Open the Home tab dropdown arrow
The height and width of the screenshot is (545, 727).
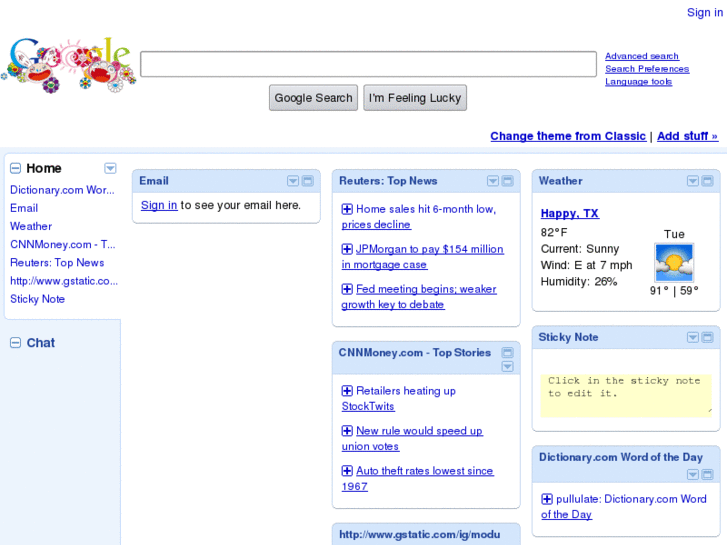pos(110,168)
